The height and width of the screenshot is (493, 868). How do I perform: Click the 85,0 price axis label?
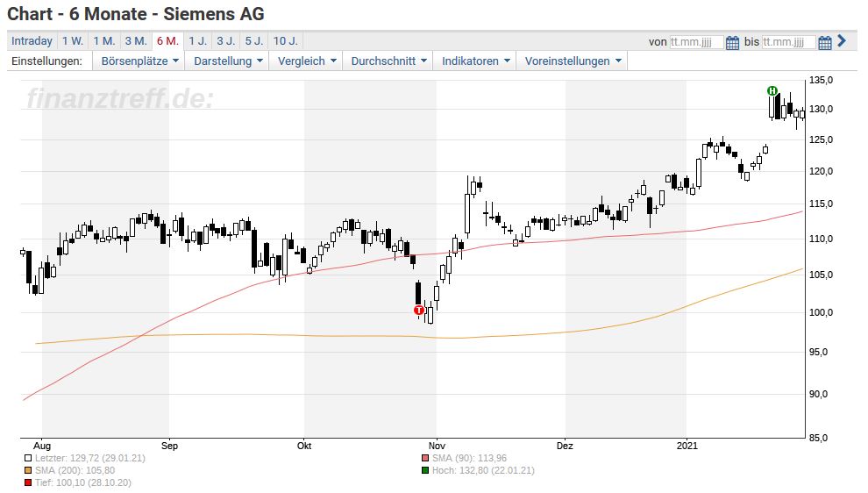click(x=819, y=438)
